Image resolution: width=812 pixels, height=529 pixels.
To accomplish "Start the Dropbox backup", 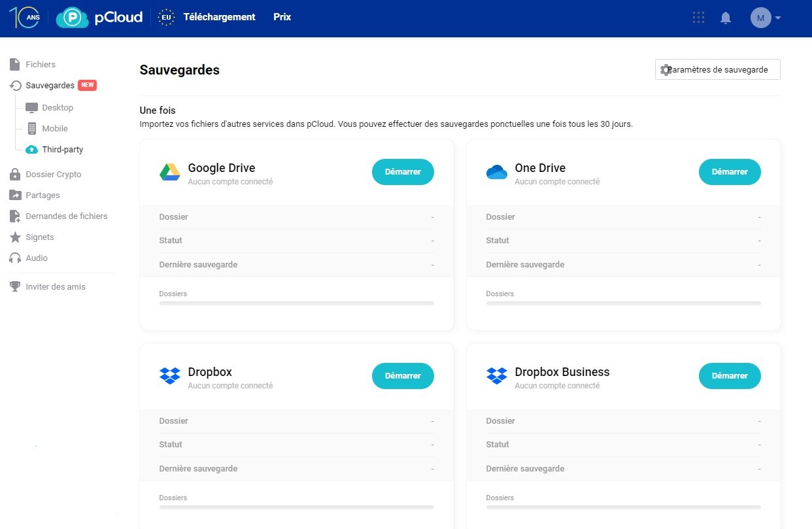I will 403,376.
